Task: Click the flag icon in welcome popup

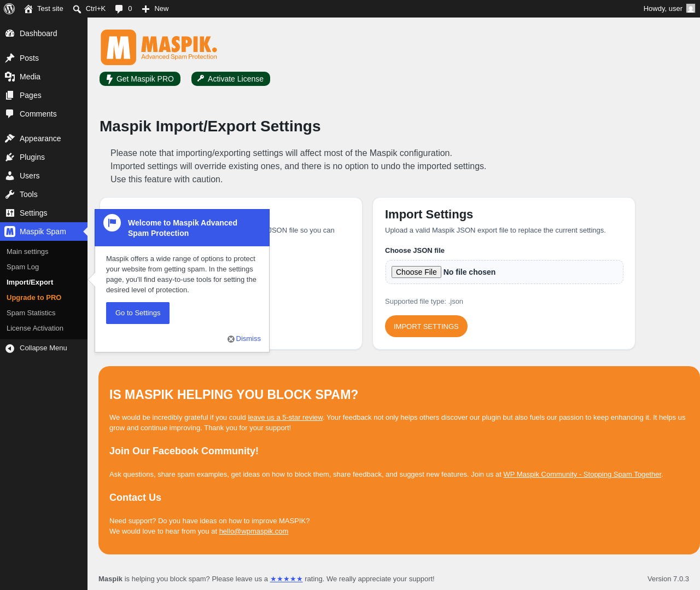Action: 112,223
